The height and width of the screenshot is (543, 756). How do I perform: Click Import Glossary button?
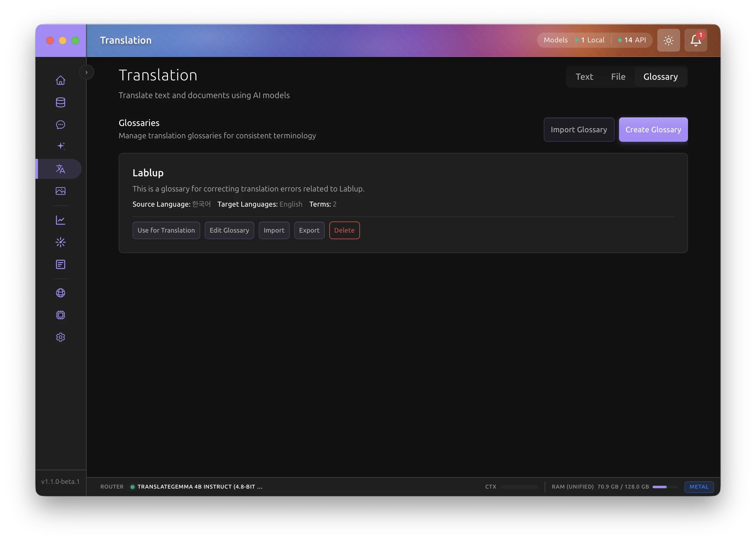(x=579, y=130)
